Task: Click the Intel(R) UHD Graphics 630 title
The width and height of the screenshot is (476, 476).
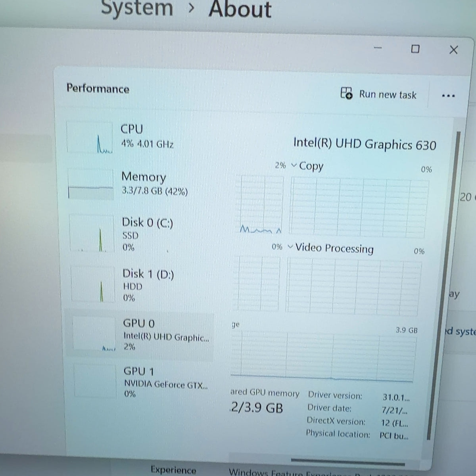Action: point(365,144)
